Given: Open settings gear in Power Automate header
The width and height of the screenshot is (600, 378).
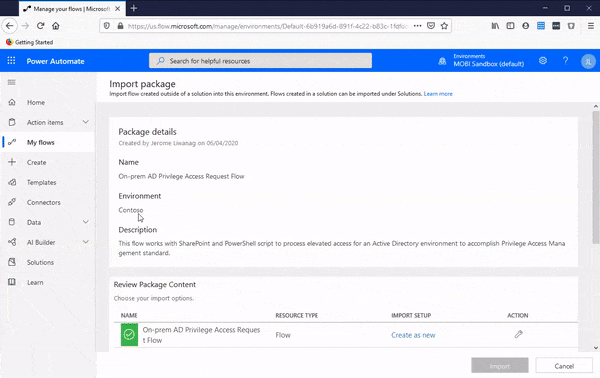Looking at the screenshot, I should point(543,60).
